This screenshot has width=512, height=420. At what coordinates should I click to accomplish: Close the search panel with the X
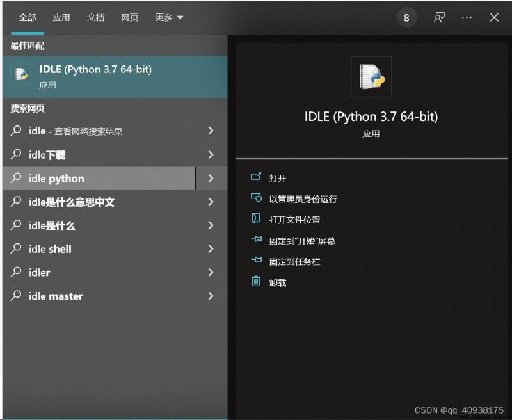click(x=494, y=17)
